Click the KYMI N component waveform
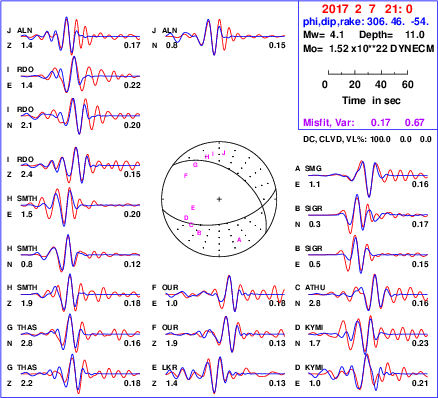438x398 pixels. tap(368, 334)
